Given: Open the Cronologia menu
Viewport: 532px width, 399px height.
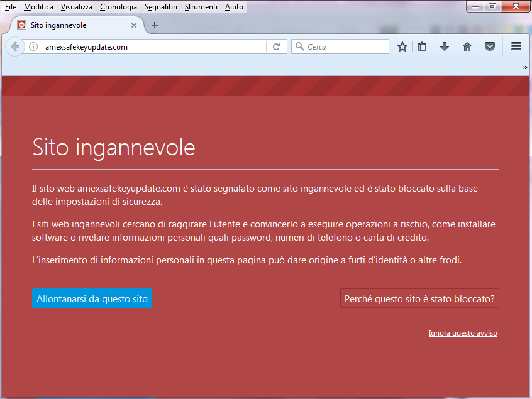Looking at the screenshot, I should (x=118, y=7).
